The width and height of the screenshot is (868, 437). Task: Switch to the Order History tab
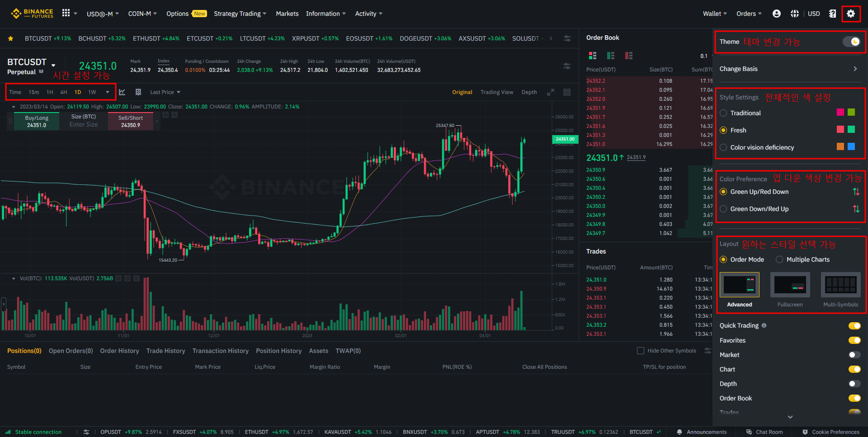(x=119, y=351)
